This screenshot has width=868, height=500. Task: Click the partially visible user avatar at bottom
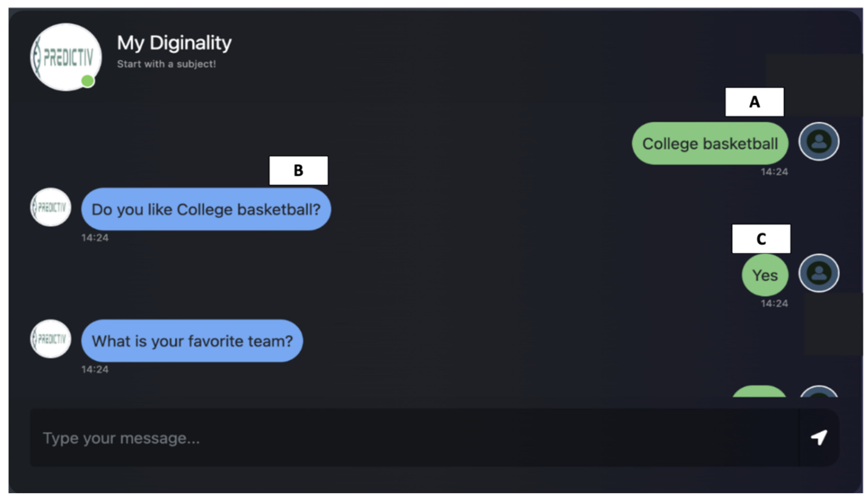tap(819, 392)
